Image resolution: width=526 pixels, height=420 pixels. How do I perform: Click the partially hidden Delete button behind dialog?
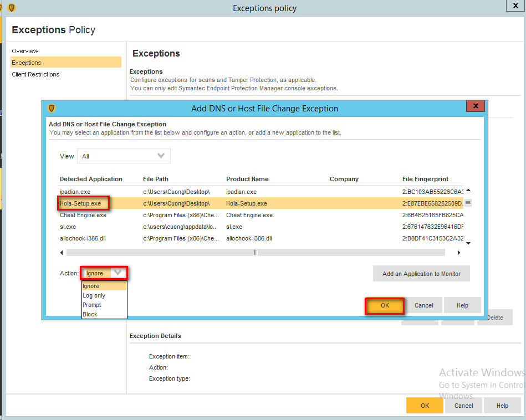click(496, 317)
